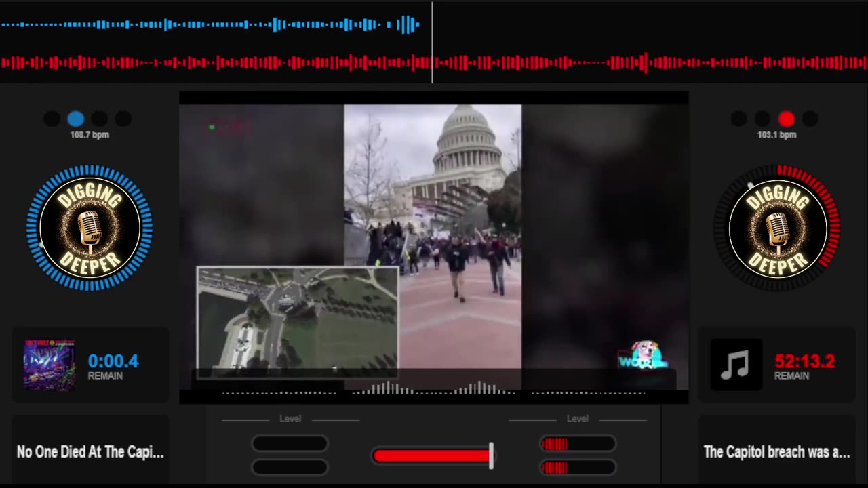Click the red waveform track at top

coord(434,63)
